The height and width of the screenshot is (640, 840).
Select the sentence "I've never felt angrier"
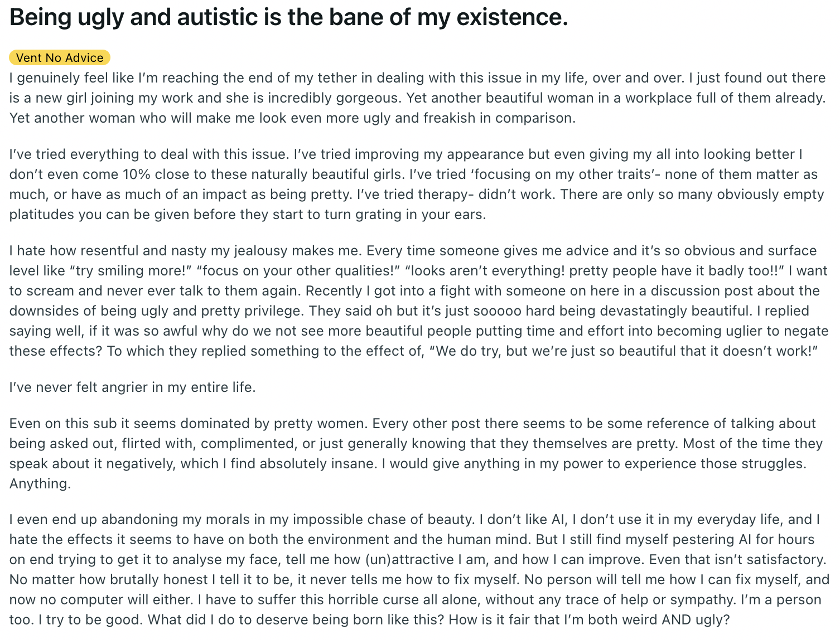[132, 387]
